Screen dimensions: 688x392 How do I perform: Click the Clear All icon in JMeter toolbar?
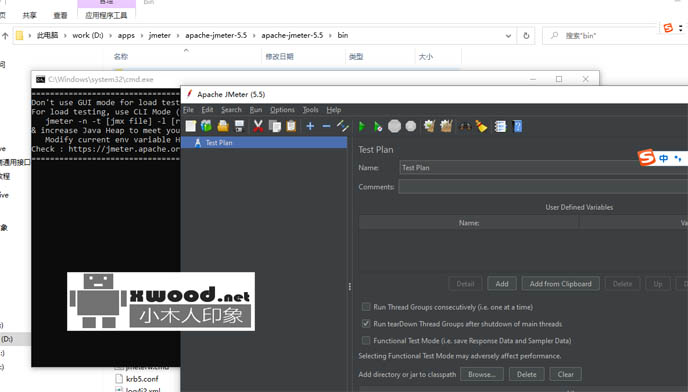[x=446, y=126]
